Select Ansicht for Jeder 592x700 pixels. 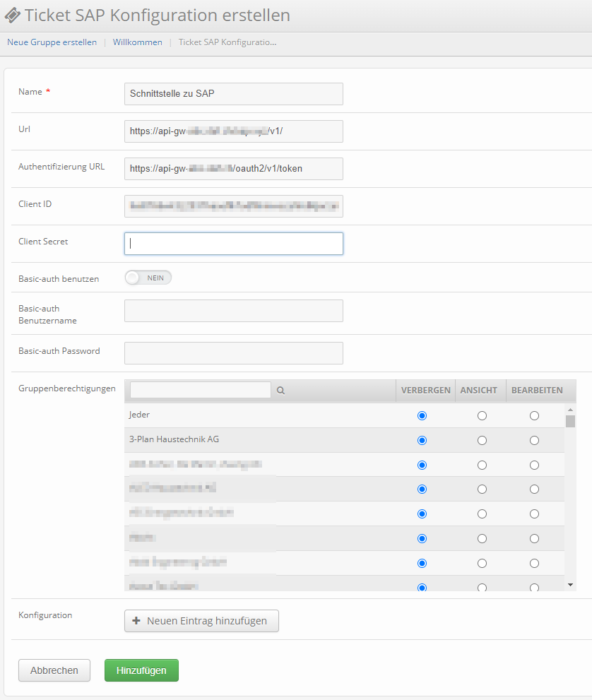pos(482,415)
